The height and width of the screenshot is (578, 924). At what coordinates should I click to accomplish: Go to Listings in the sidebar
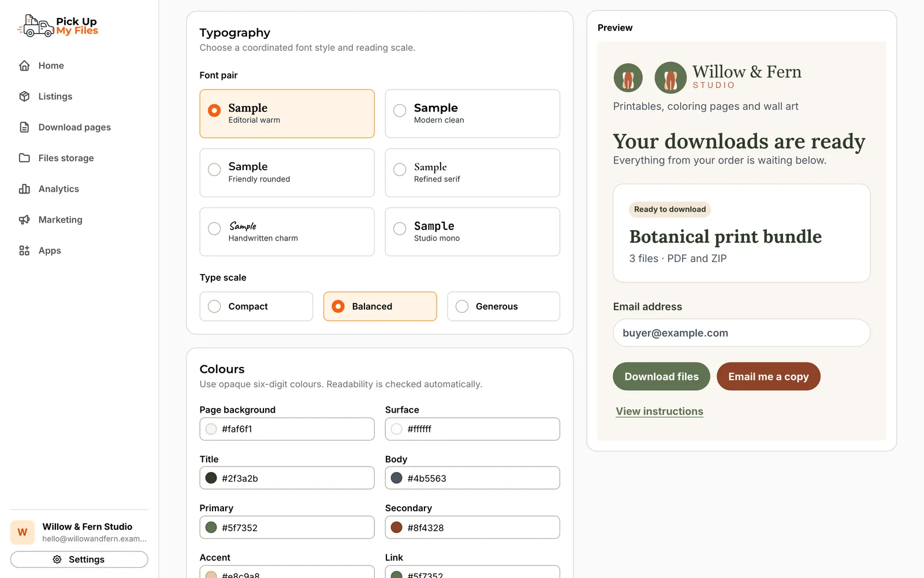tap(55, 97)
